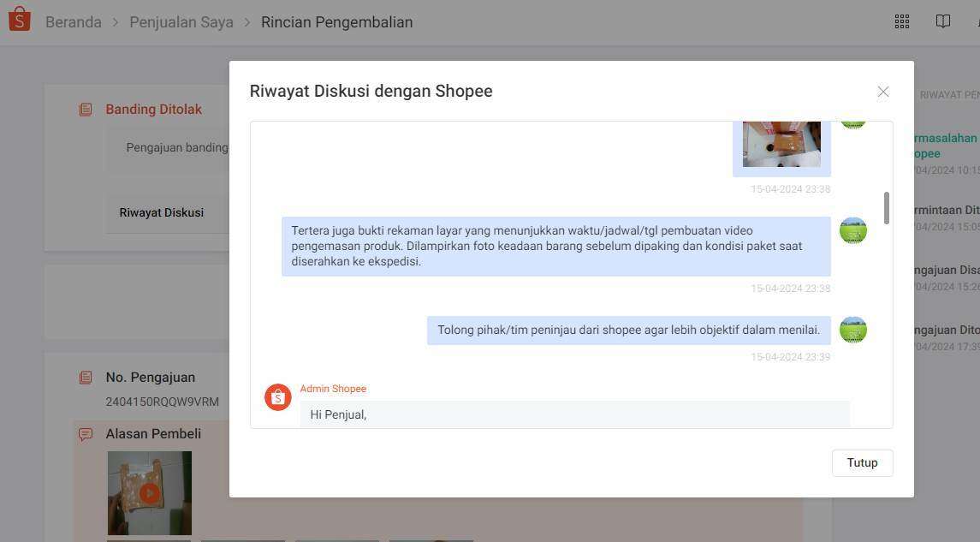The width and height of the screenshot is (980, 542).
Task: Open the product photo thumbnail in chat
Action: tap(781, 145)
